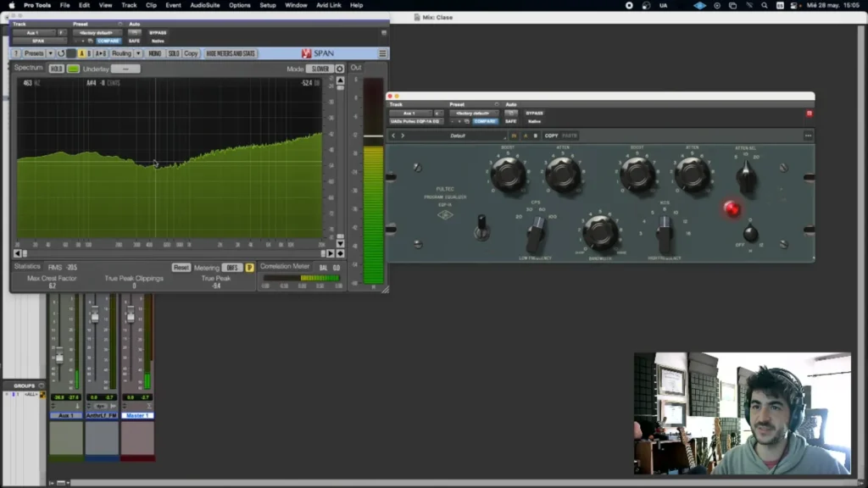Click SPAN spectrum zoom diamond icon

point(340,253)
